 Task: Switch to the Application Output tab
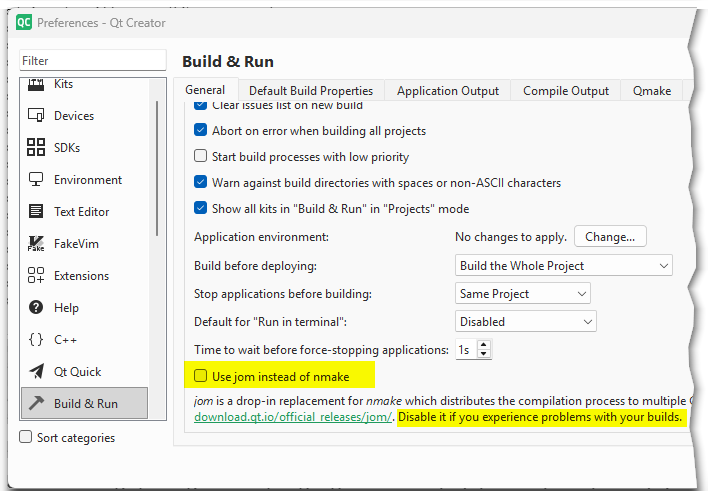(447, 91)
